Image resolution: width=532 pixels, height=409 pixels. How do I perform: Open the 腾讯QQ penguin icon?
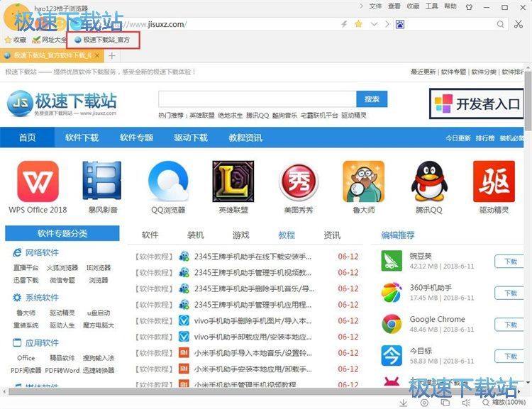pyautogui.click(x=429, y=181)
